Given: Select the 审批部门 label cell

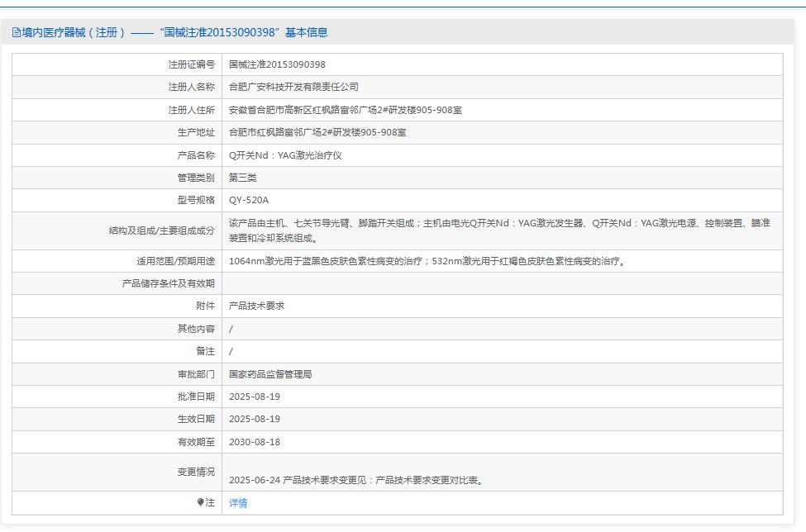Looking at the screenshot, I should 117,374.
